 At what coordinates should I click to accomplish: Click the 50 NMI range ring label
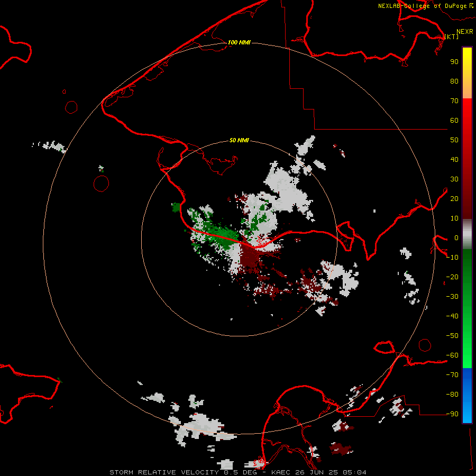[239, 140]
